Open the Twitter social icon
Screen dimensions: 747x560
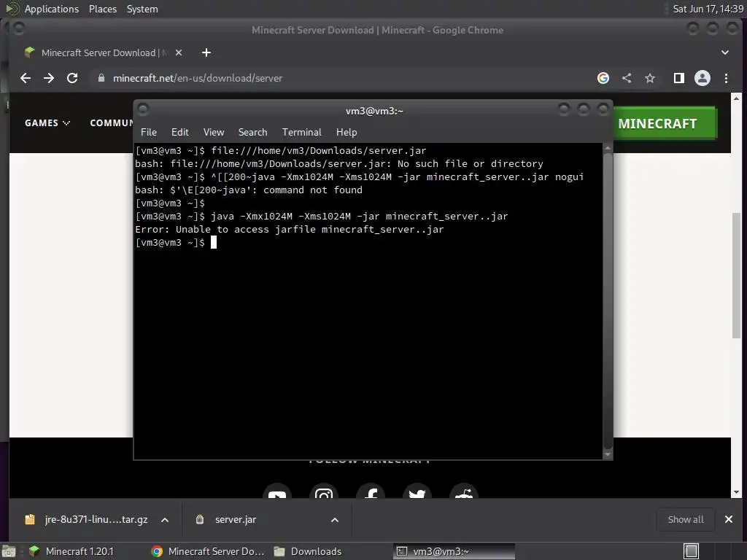[417, 492]
